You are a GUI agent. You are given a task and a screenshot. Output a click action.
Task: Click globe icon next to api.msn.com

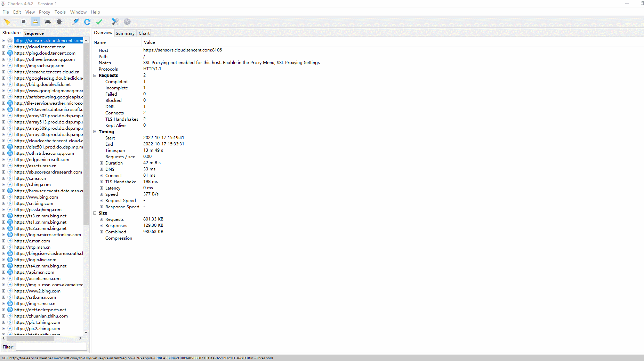10,272
